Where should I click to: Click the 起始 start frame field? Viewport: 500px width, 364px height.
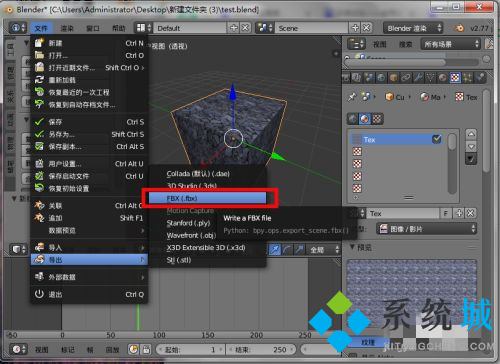coord(190,349)
